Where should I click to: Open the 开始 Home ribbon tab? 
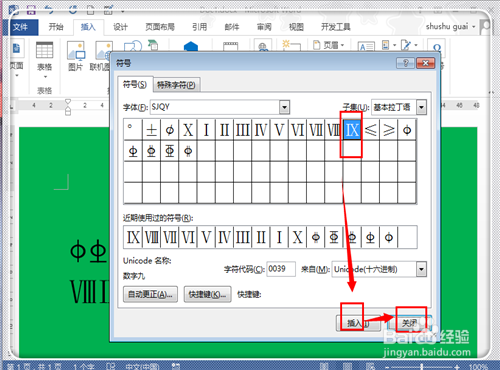[x=56, y=27]
